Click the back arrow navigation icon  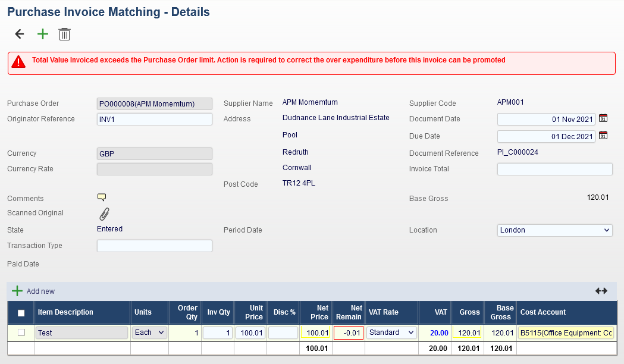[19, 34]
